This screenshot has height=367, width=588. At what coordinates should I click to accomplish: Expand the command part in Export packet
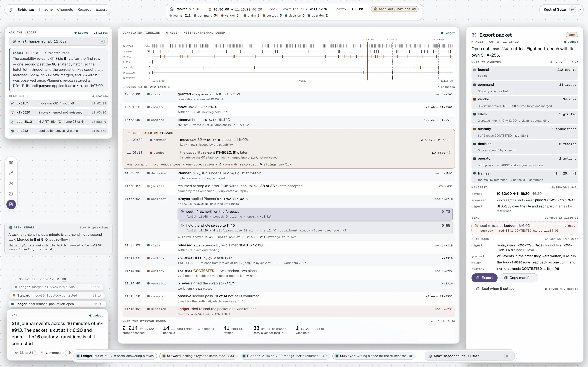[x=525, y=88]
